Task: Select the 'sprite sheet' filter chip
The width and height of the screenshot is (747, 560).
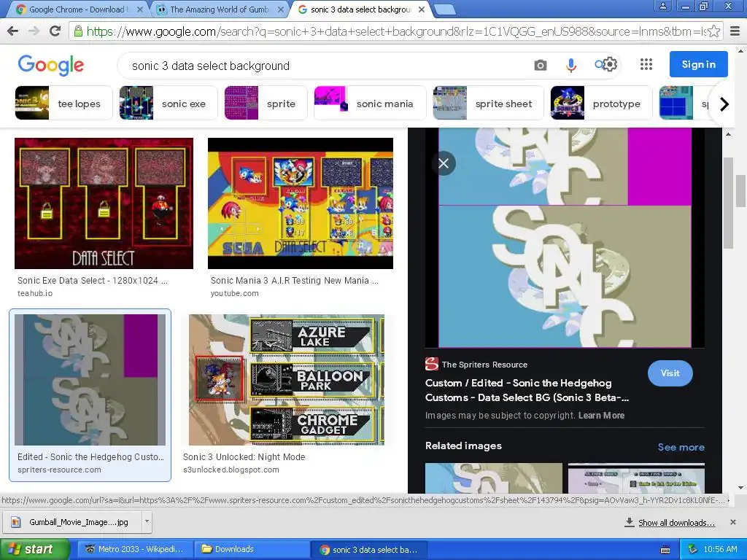Action: point(488,103)
